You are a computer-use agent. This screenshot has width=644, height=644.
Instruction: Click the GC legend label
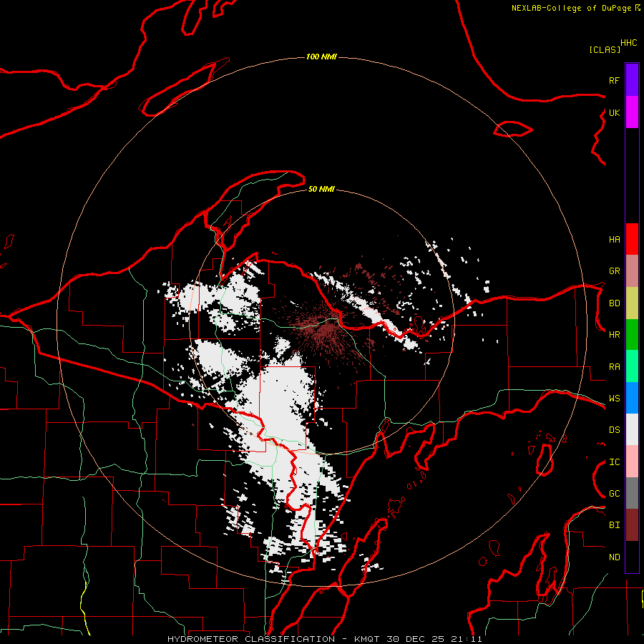pyautogui.click(x=614, y=494)
